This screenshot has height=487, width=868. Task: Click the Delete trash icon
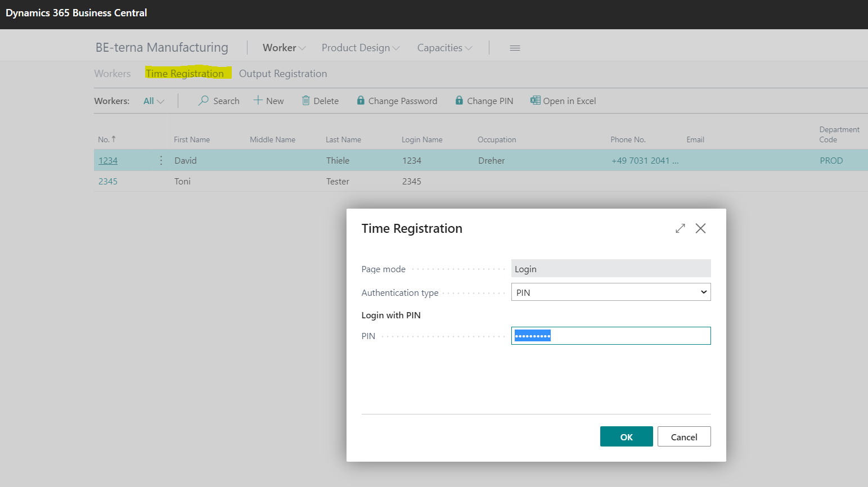tap(306, 101)
